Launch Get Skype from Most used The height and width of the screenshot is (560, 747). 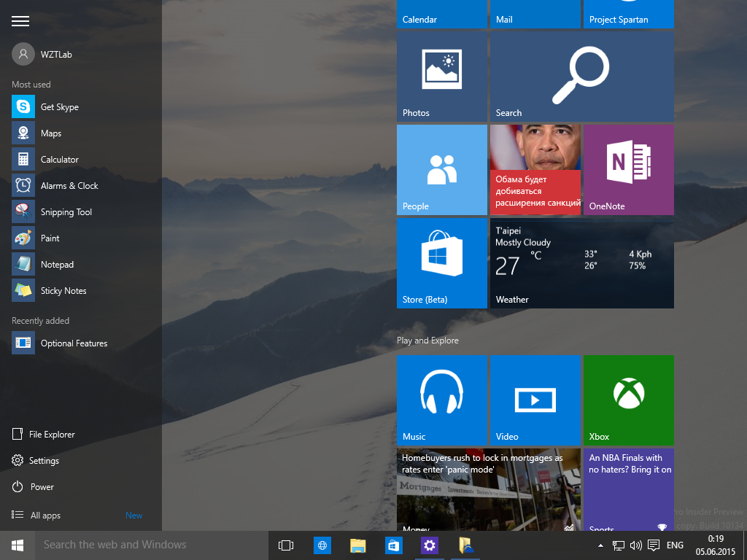click(23, 106)
